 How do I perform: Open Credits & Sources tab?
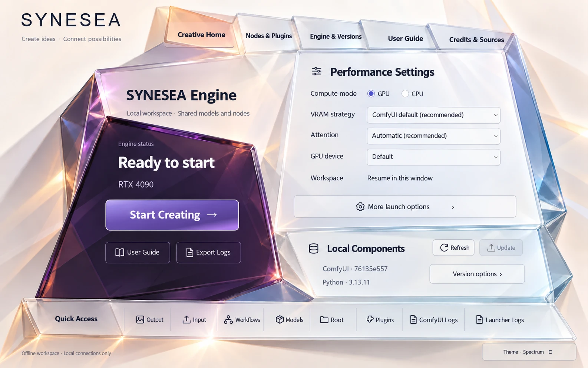coord(476,39)
